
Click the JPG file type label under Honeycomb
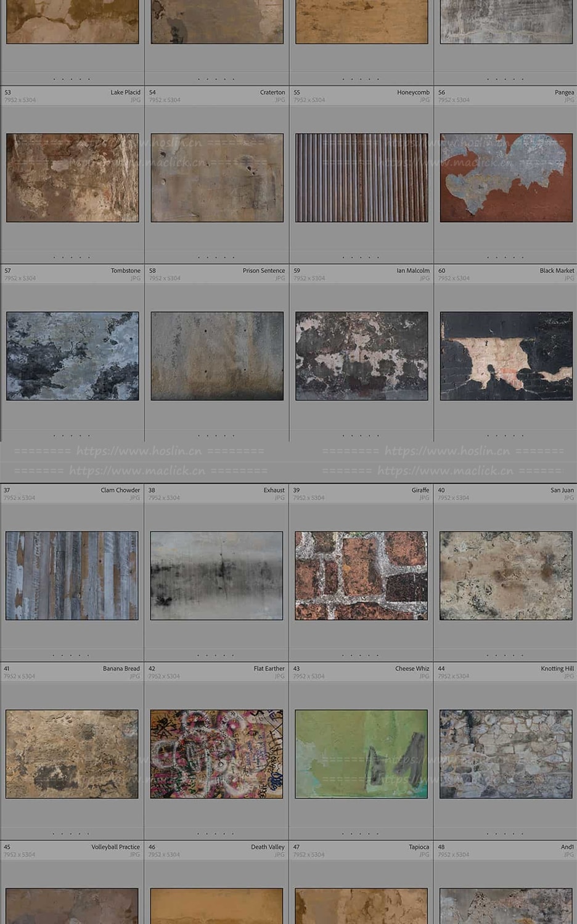(425, 100)
